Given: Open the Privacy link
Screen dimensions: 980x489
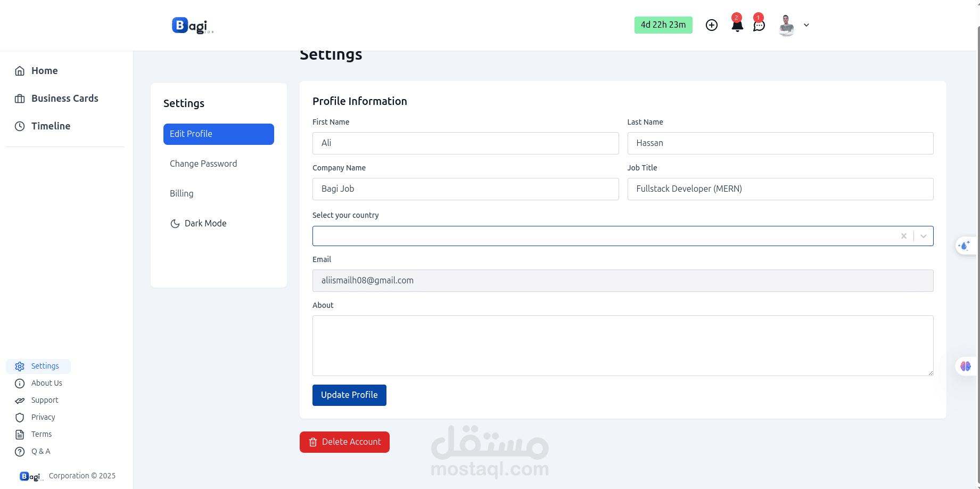Looking at the screenshot, I should tap(43, 418).
